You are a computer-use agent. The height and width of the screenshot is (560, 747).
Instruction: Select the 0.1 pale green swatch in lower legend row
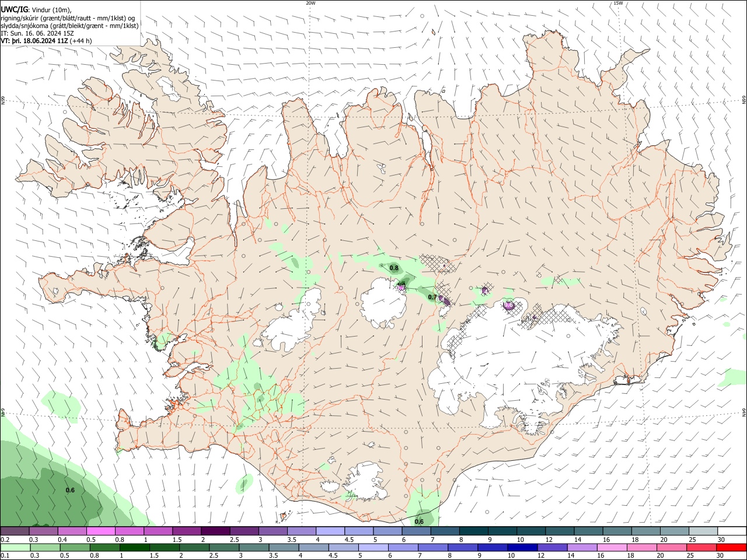15,547
